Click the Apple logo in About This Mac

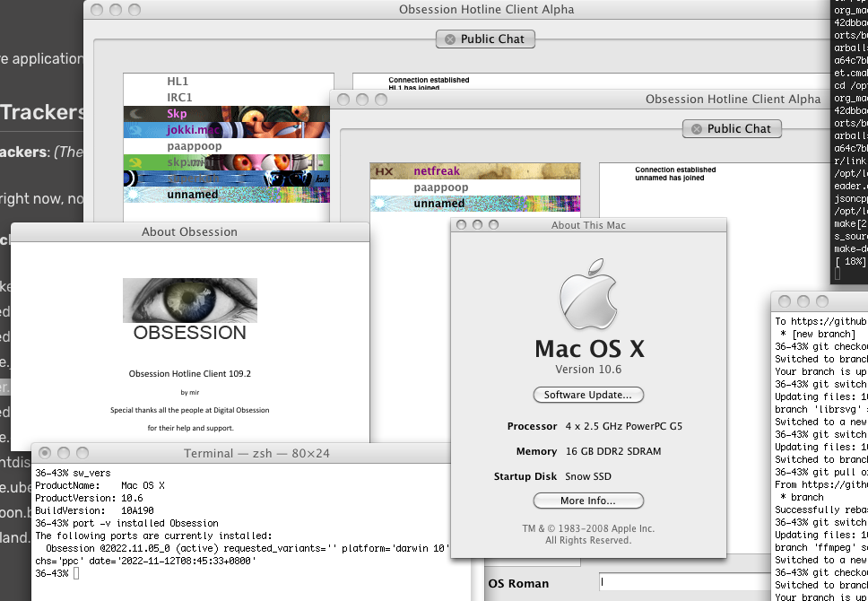pyautogui.click(x=588, y=293)
